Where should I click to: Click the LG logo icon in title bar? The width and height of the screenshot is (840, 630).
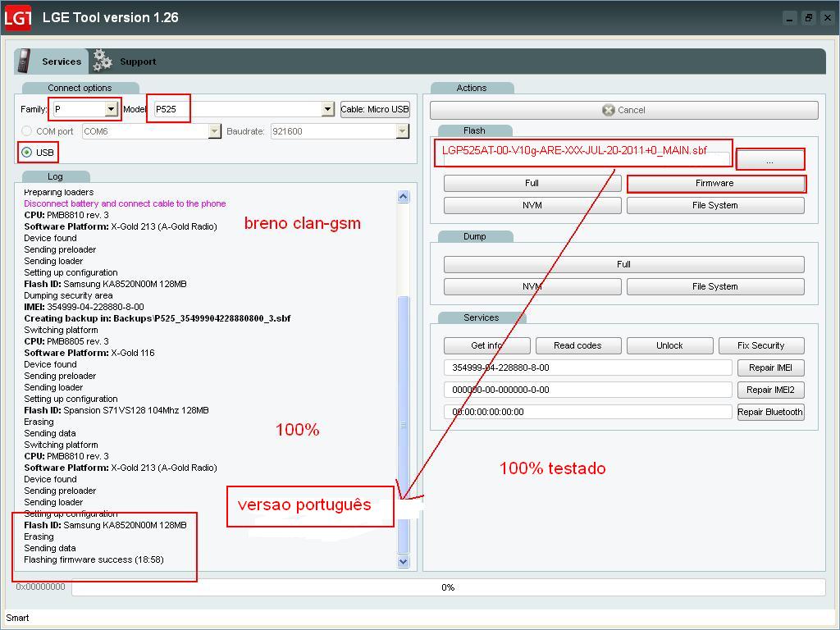click(17, 18)
